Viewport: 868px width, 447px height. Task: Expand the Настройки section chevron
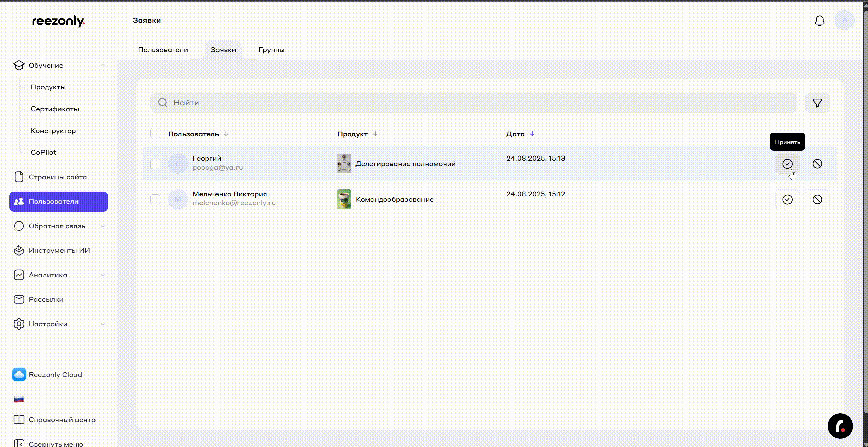tap(103, 324)
